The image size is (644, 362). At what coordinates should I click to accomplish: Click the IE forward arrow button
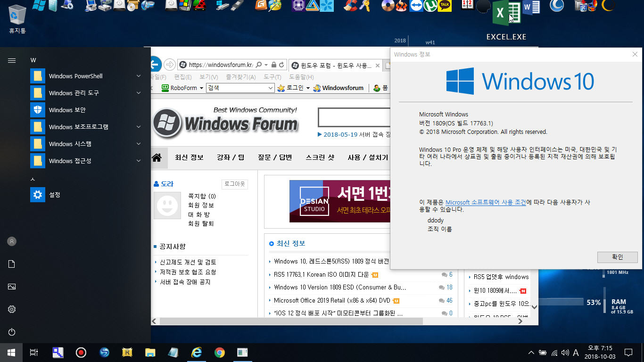[170, 65]
